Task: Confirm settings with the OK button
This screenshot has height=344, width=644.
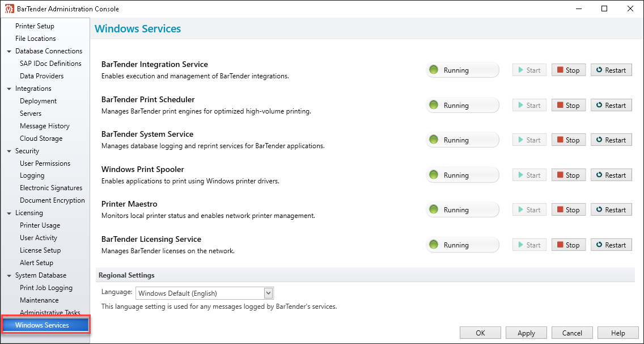Action: pyautogui.click(x=481, y=333)
